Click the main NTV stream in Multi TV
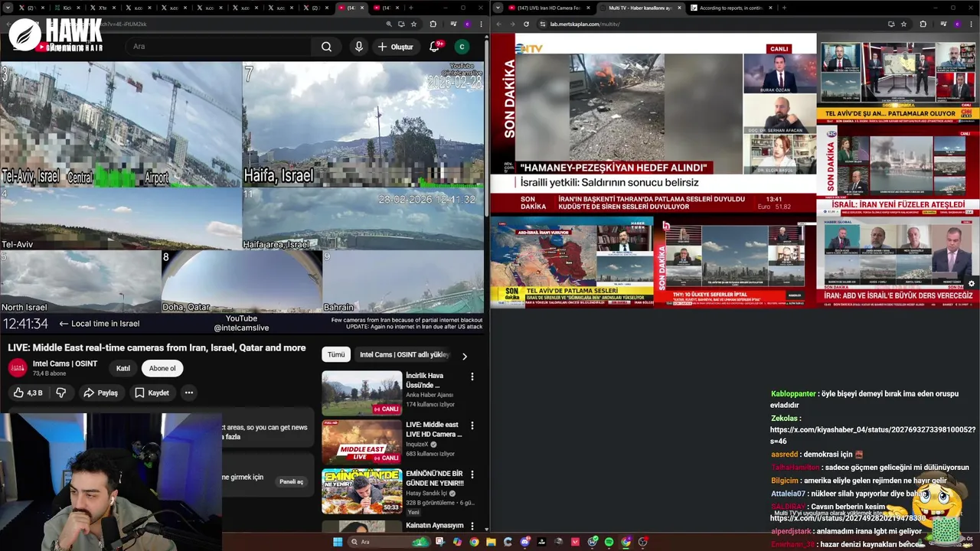This screenshot has height=551, width=980. pos(653,123)
